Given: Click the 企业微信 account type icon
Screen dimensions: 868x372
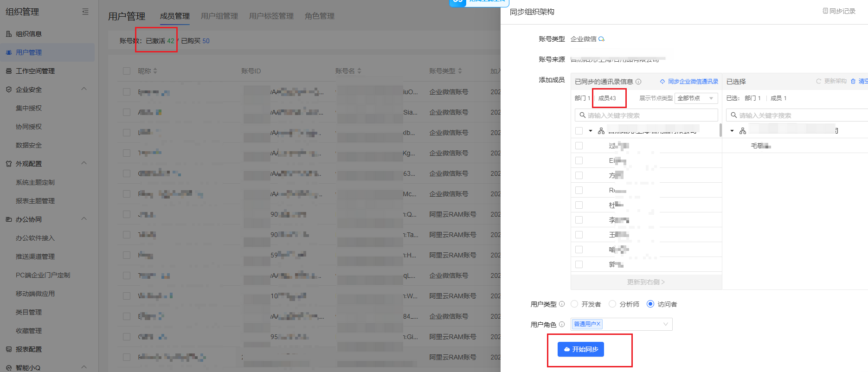Looking at the screenshot, I should [x=602, y=39].
